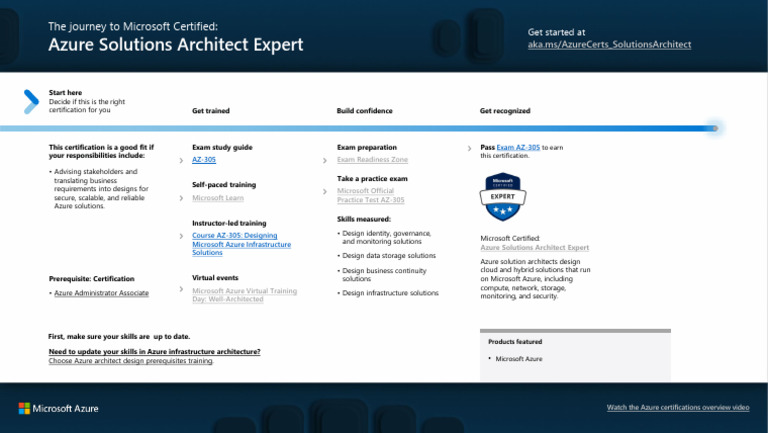Click the Azure Solutions Architect Expert title
768x433 pixels.
point(176,45)
